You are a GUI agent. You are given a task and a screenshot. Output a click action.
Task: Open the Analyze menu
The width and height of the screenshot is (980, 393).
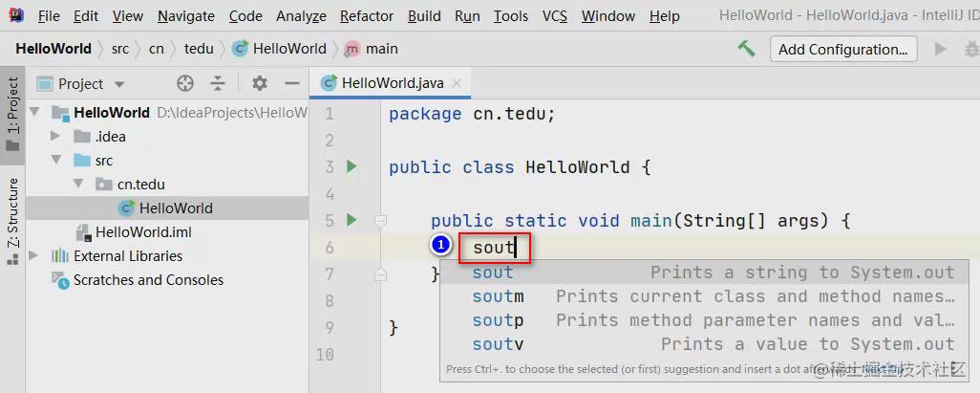(x=301, y=15)
